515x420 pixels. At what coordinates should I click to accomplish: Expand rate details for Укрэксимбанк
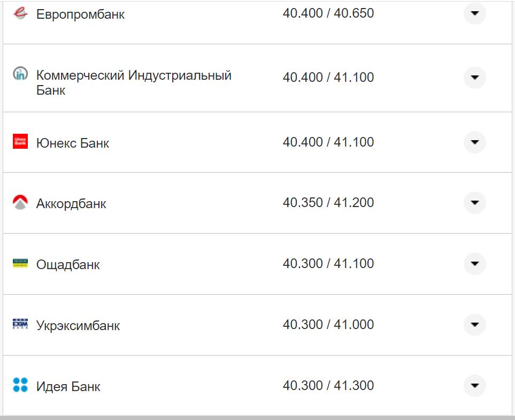pyautogui.click(x=474, y=323)
